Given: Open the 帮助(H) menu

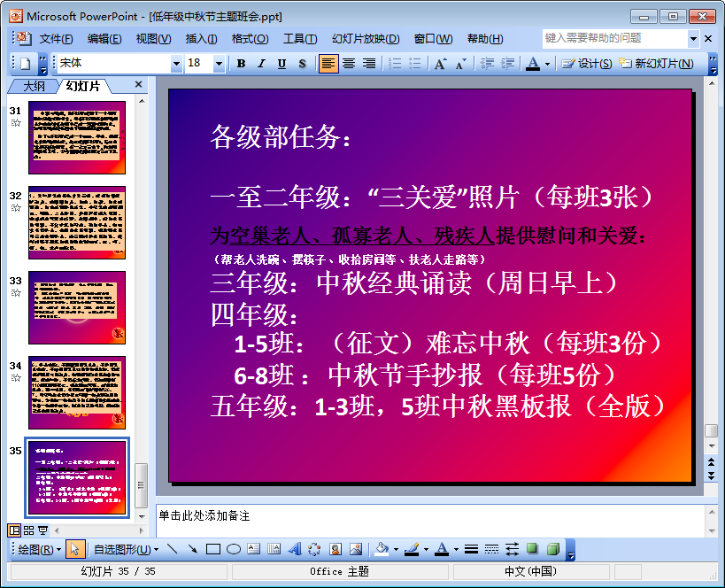Looking at the screenshot, I should pyautogui.click(x=485, y=39).
